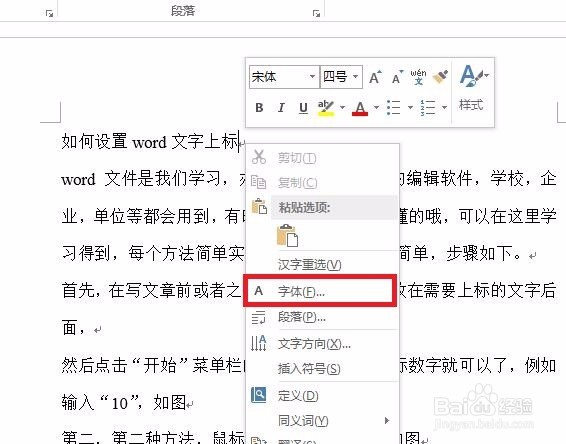
Task: Select 插入符号(S) menu item
Action: click(x=322, y=369)
